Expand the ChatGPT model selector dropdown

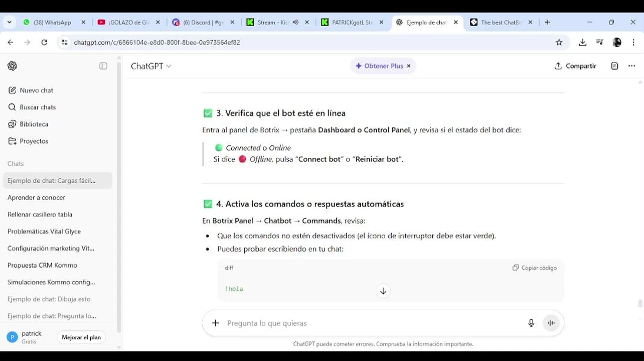[151, 66]
